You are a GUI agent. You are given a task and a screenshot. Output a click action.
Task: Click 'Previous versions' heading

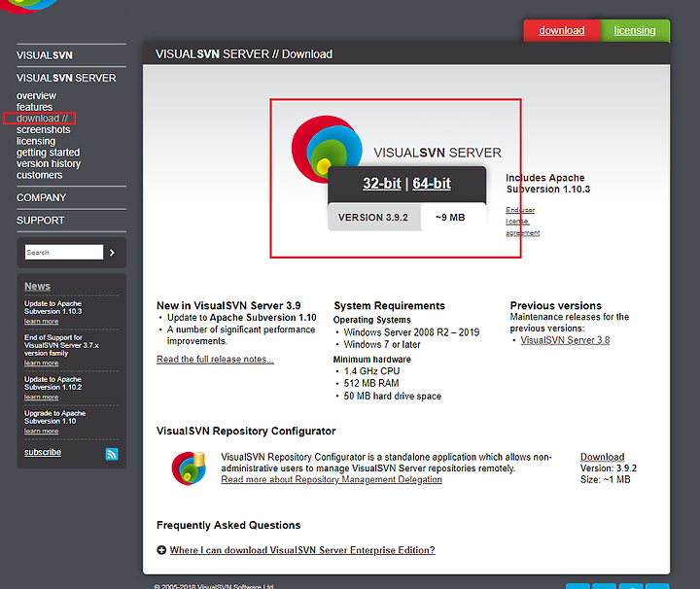pyautogui.click(x=556, y=305)
